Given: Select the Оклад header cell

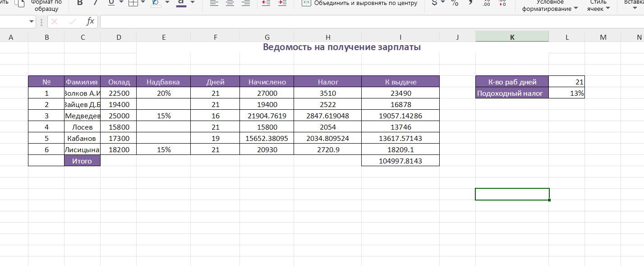Looking at the screenshot, I should click(119, 82).
